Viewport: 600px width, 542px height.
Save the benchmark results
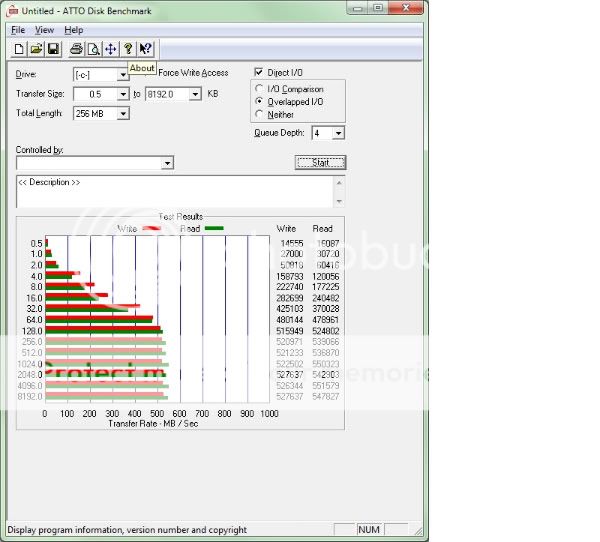54,49
